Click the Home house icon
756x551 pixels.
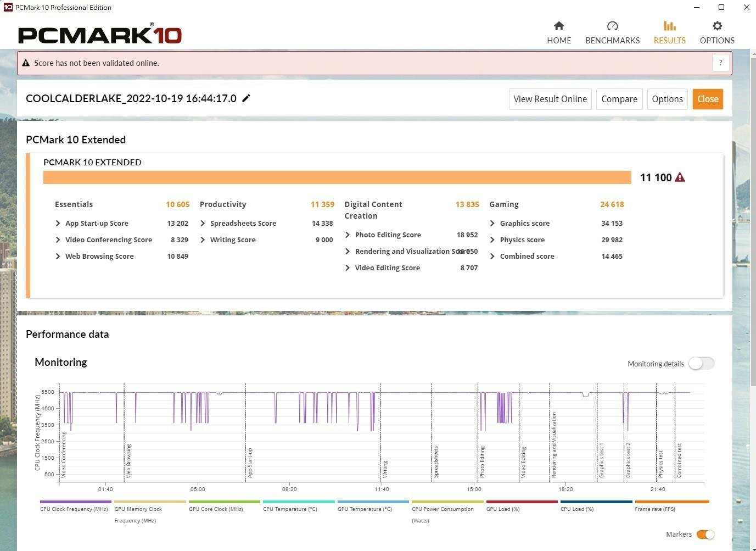(559, 26)
